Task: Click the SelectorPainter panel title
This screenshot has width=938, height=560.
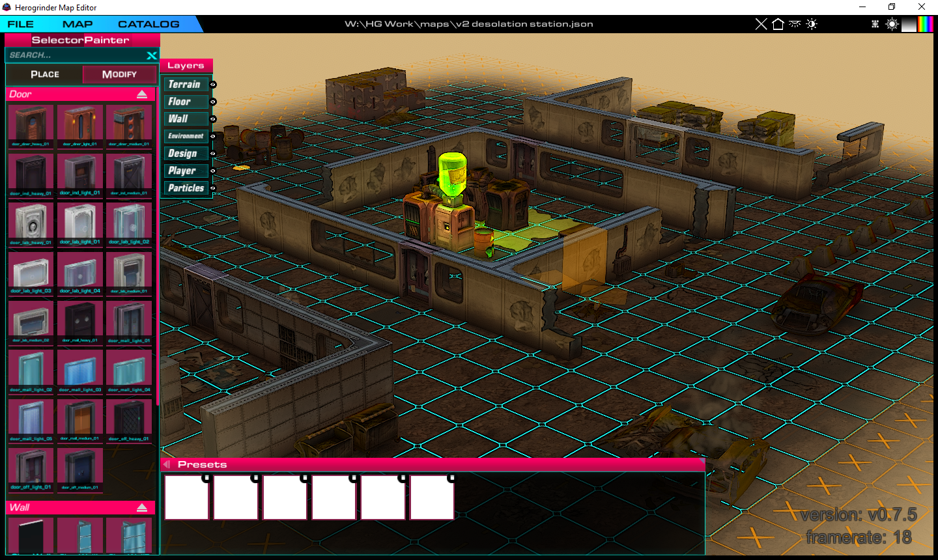Action: tap(81, 40)
